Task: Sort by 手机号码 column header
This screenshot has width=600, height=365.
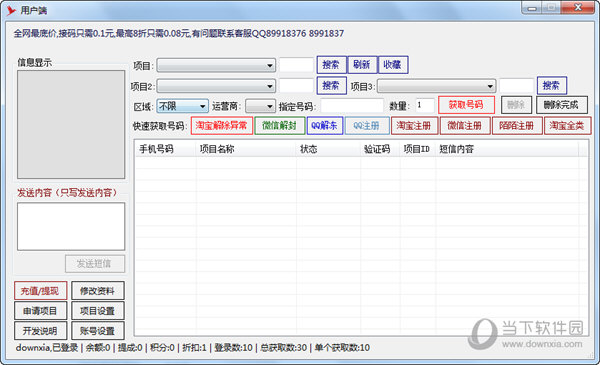Action: [x=166, y=149]
